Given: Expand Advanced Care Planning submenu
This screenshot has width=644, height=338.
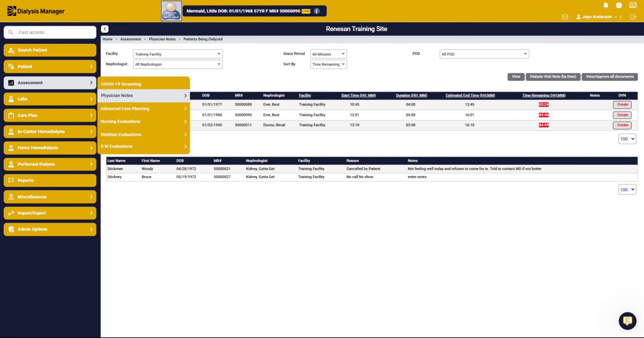Looking at the screenshot, I should (144, 108).
